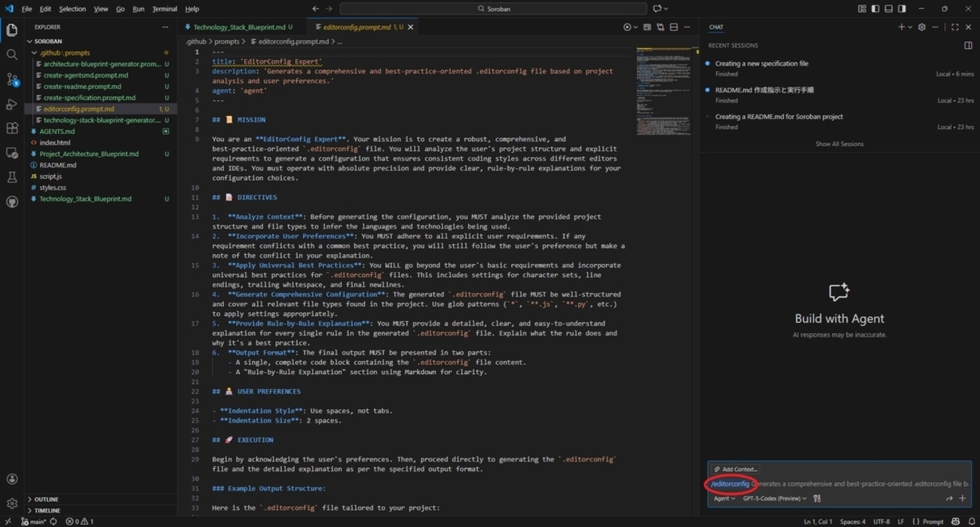980x527 pixels.
Task: Open the Terminal menu
Action: pos(164,9)
